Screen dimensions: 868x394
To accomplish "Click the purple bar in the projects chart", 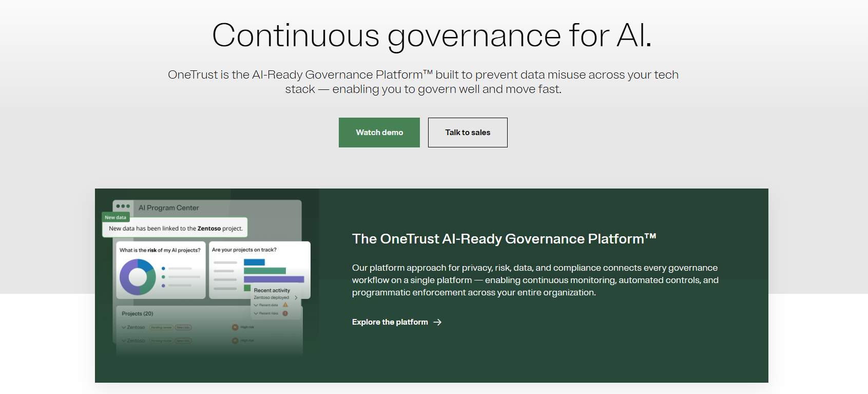I will (274, 279).
